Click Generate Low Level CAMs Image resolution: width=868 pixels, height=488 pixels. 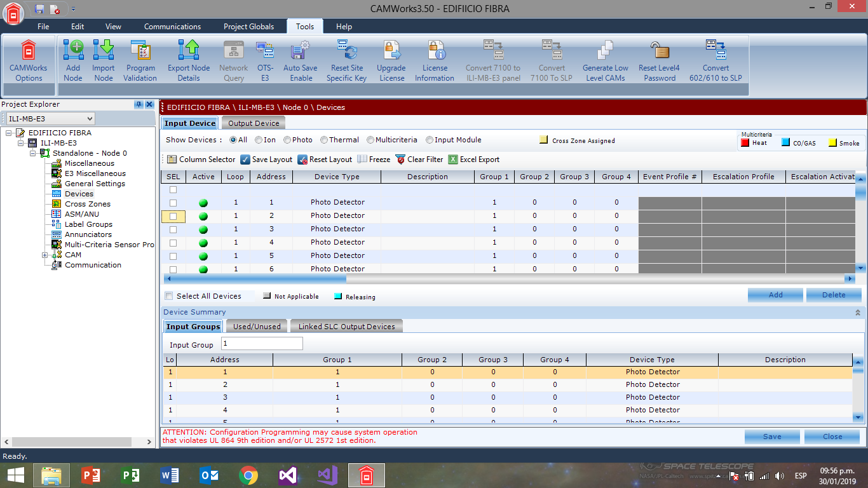click(x=606, y=60)
